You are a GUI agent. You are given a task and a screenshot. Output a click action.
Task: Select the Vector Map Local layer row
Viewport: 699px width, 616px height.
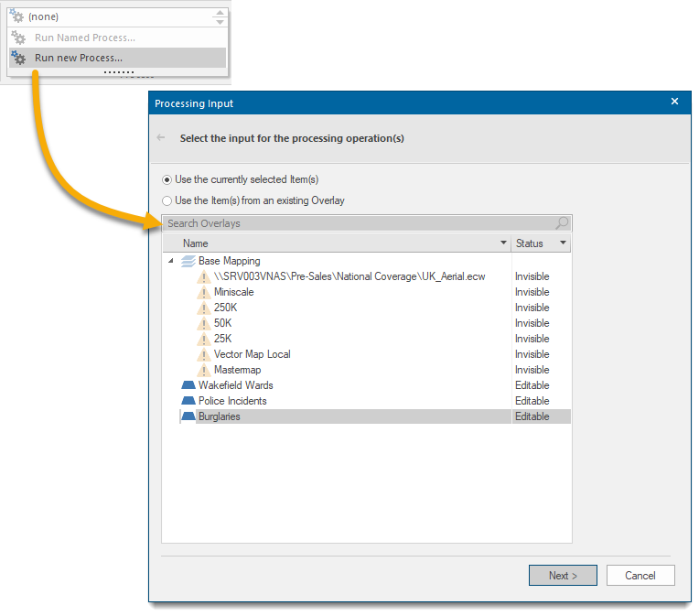pos(253,354)
